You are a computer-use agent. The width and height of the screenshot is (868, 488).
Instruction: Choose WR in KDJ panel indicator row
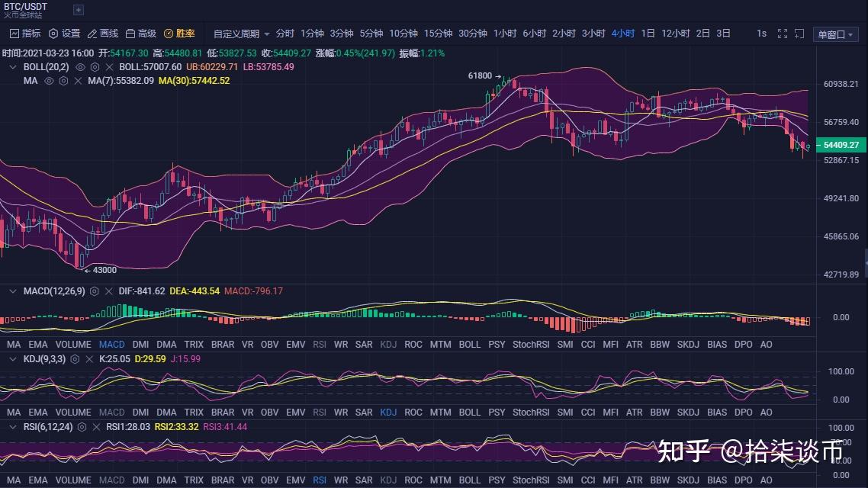(x=341, y=413)
